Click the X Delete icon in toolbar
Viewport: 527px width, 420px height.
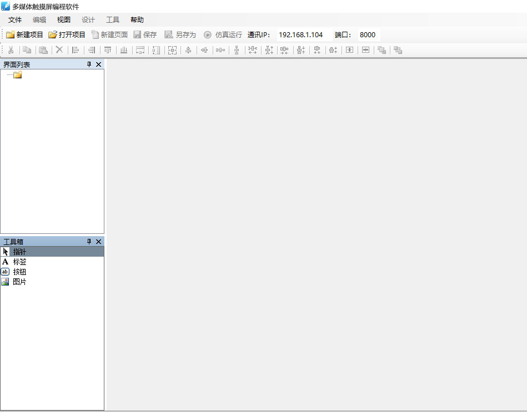click(59, 50)
